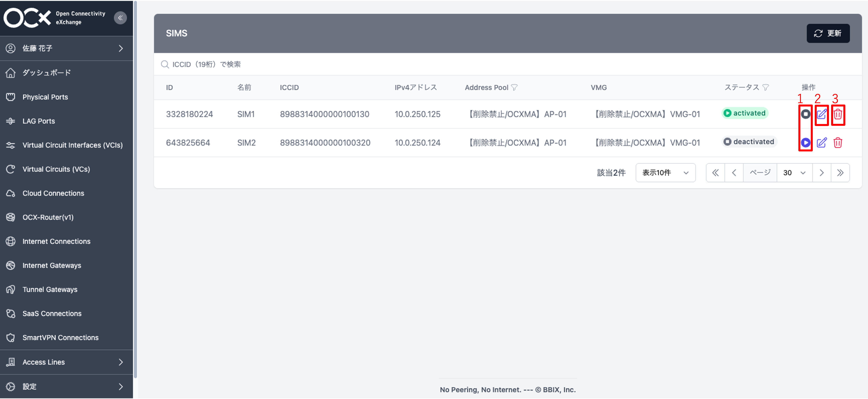Screen dimensions: 868x399
Task: Open the 表示10件 rows-per-page dropdown
Action: click(x=665, y=173)
